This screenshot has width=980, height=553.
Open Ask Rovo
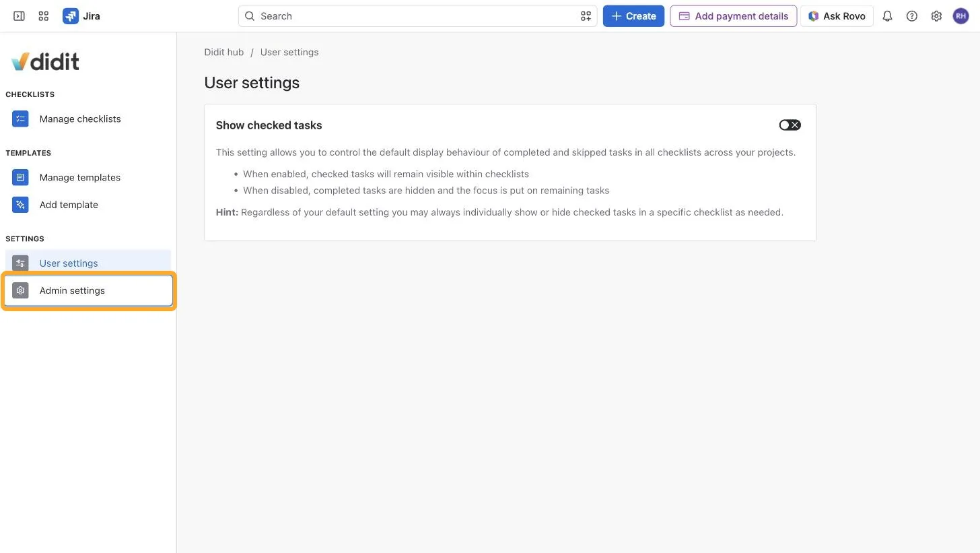coord(837,16)
